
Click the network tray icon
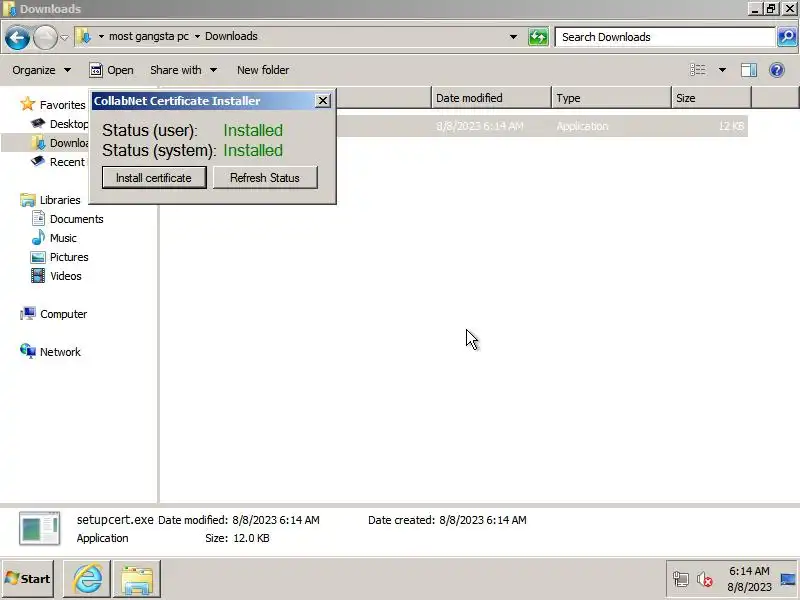[681, 579]
